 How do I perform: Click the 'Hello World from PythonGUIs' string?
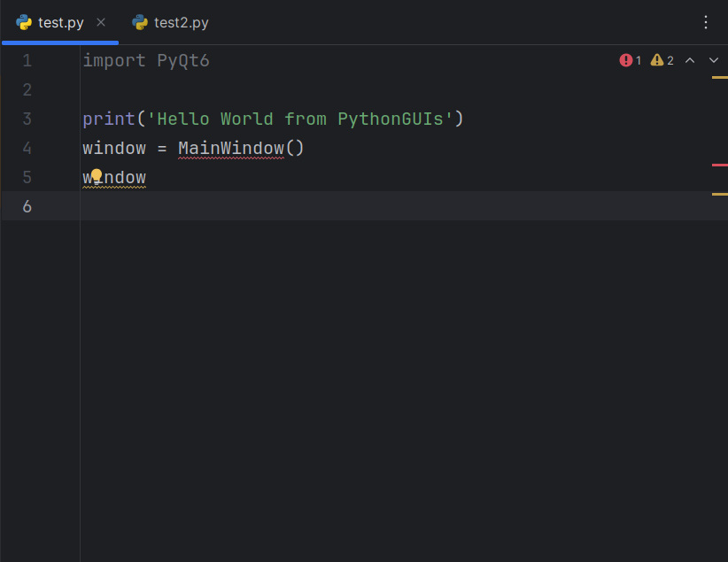coord(300,119)
